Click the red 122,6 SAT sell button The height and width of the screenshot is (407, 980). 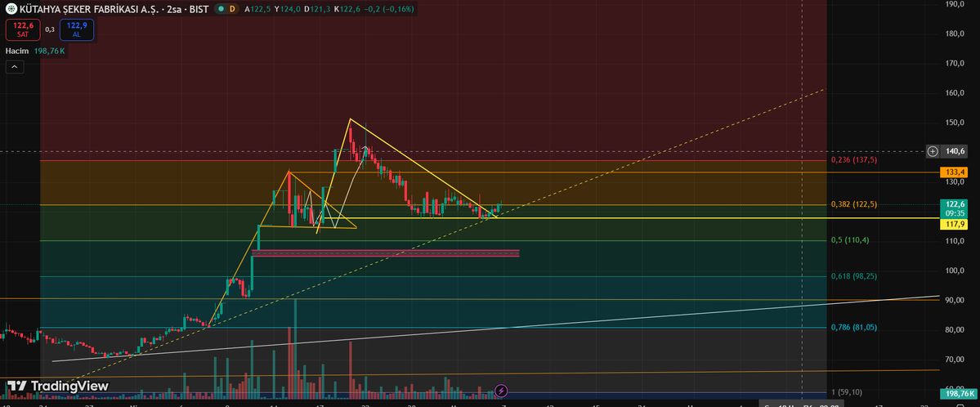(x=23, y=29)
